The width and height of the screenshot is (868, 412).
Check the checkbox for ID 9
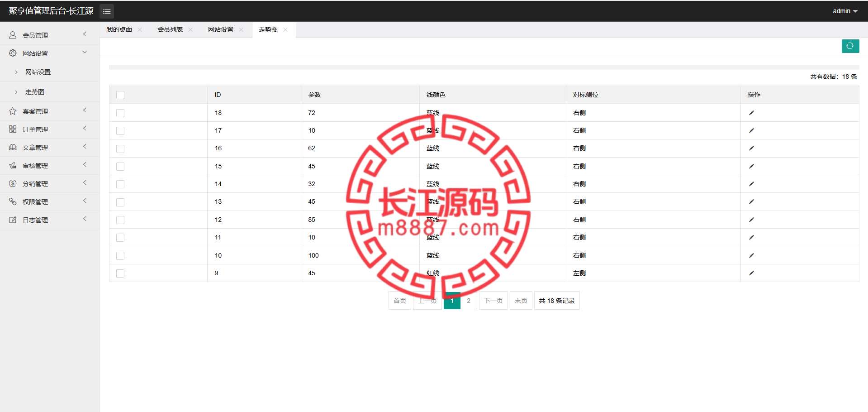tap(120, 273)
